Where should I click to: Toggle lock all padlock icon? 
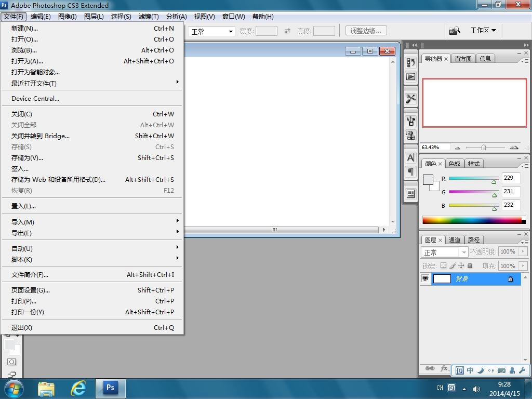click(x=470, y=265)
